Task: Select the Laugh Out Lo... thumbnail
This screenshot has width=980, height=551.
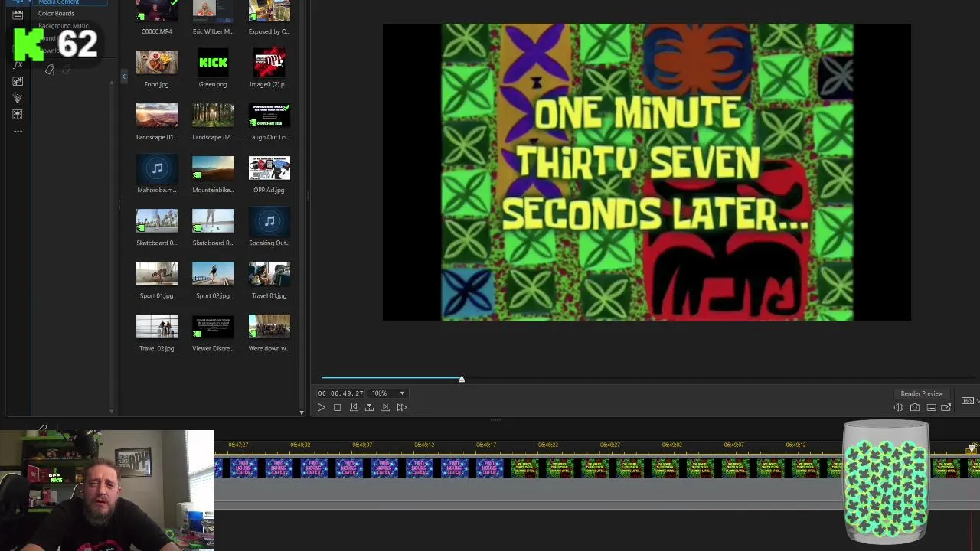Action: coord(269,115)
